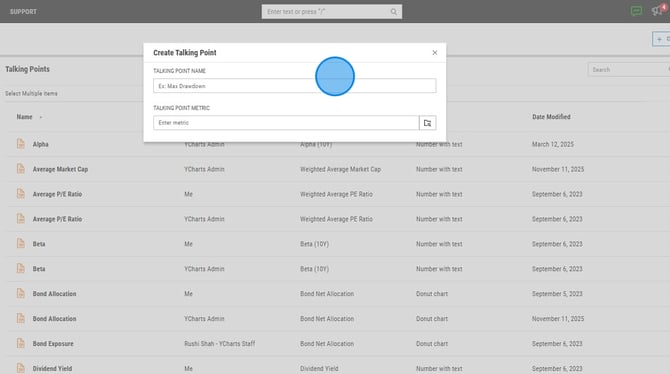Click the Bond Exposure document icon
Screen dimensions: 670x374
click(x=21, y=343)
